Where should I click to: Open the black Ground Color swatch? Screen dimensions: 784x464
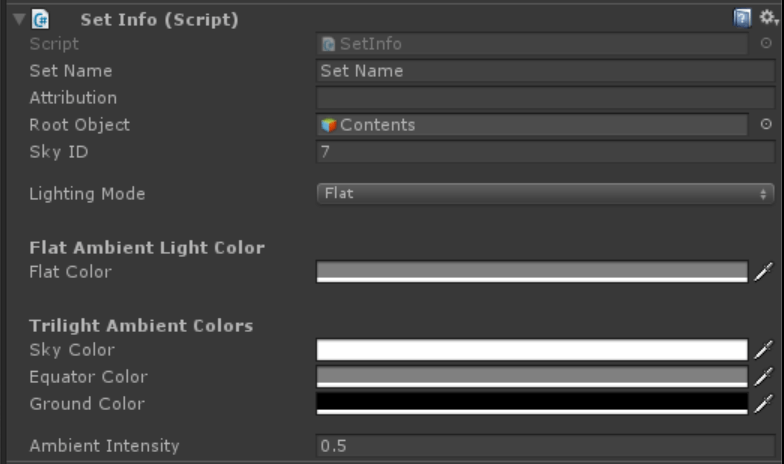pos(532,404)
